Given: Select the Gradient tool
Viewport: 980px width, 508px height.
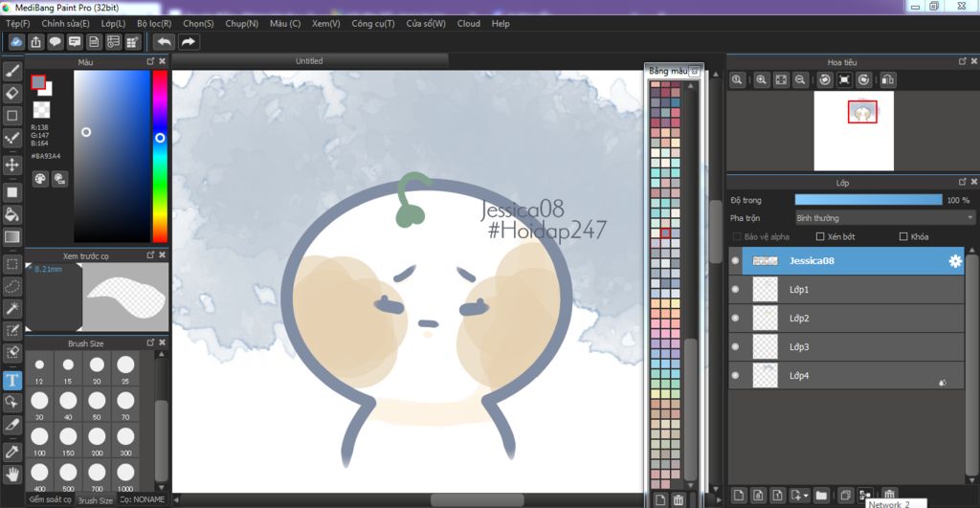Looking at the screenshot, I should coord(11,237).
